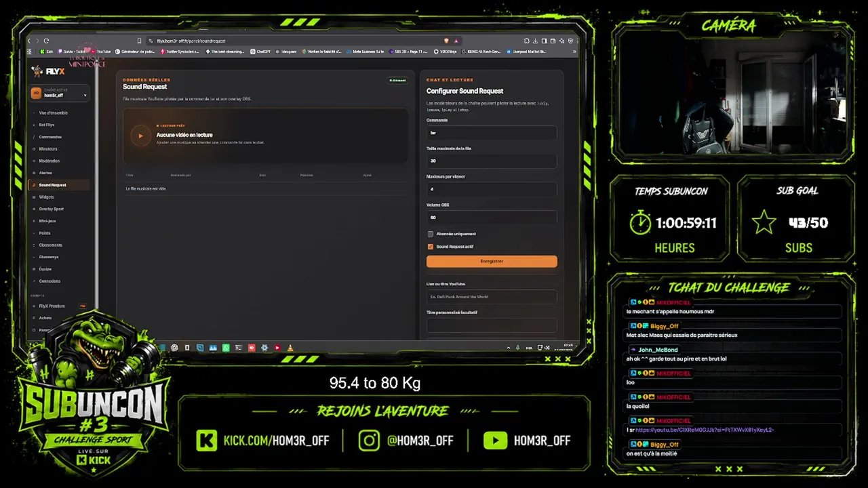Click the Titre personnalisé facultatif field
The width and height of the screenshot is (868, 488).
click(492, 325)
